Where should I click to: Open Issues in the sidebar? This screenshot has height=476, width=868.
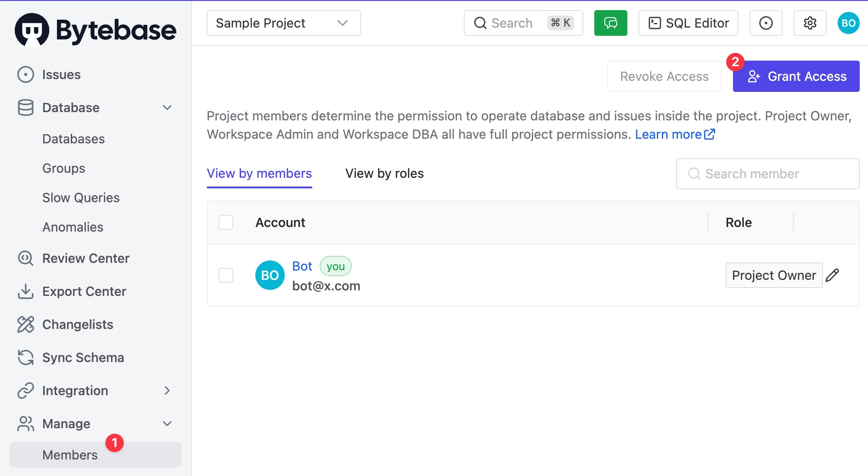click(61, 74)
